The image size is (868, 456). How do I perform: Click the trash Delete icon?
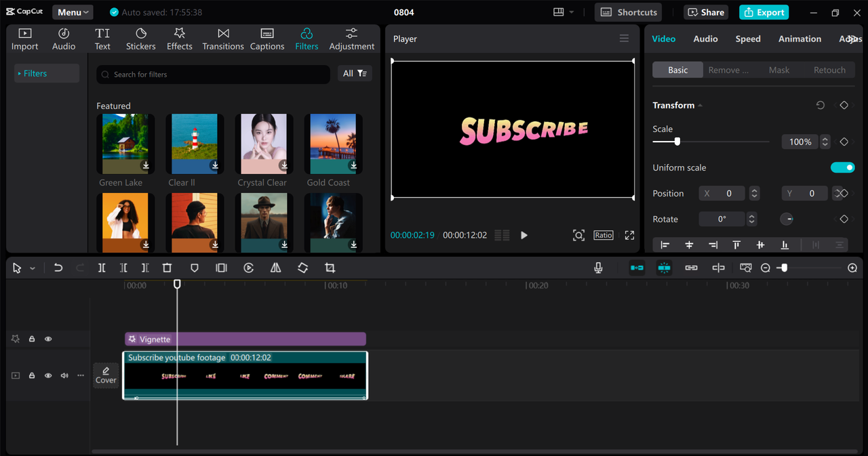click(x=167, y=268)
